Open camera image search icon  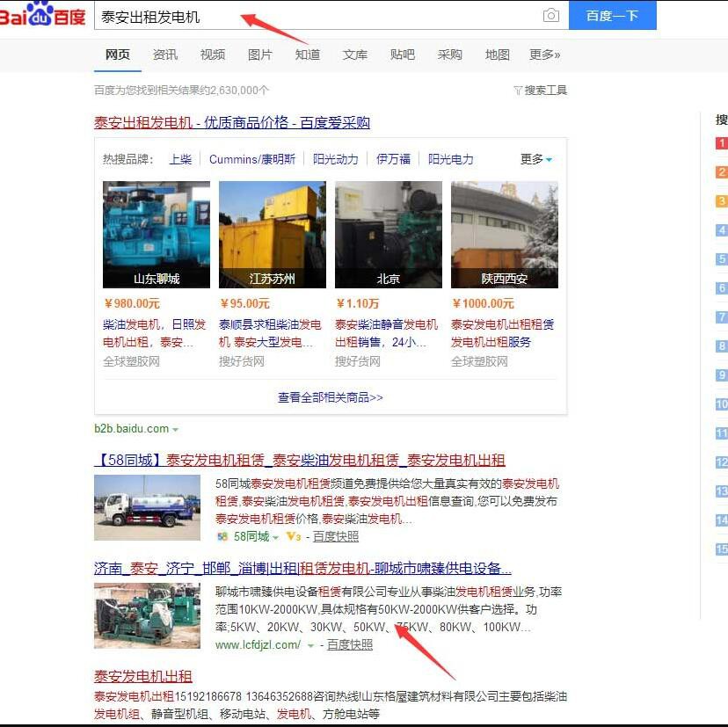[x=551, y=15]
